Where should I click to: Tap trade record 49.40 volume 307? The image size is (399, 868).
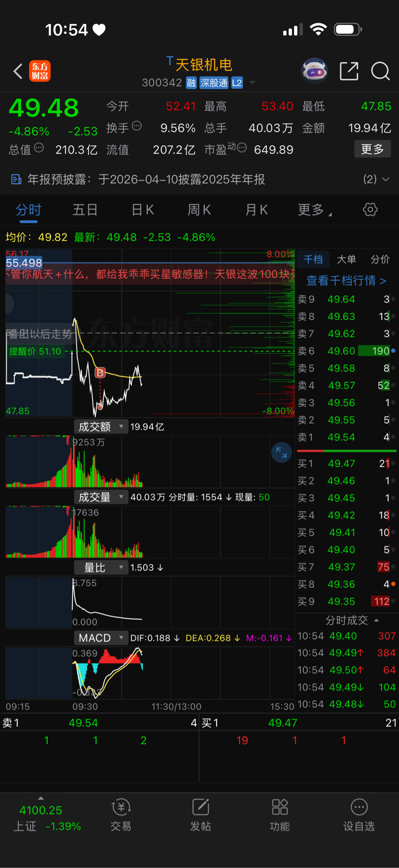pos(347,636)
